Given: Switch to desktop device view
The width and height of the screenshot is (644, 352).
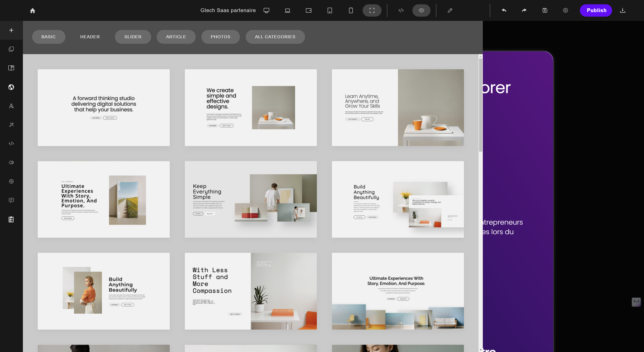Looking at the screenshot, I should tap(266, 10).
